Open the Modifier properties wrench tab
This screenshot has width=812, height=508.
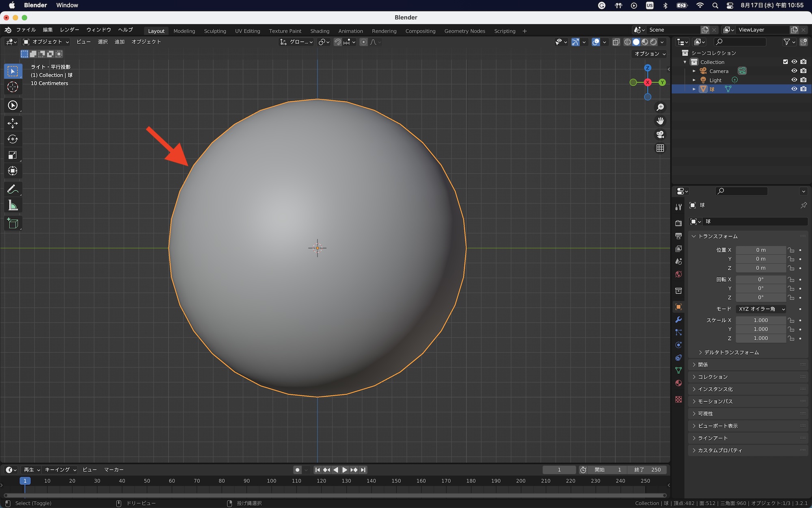tap(678, 320)
